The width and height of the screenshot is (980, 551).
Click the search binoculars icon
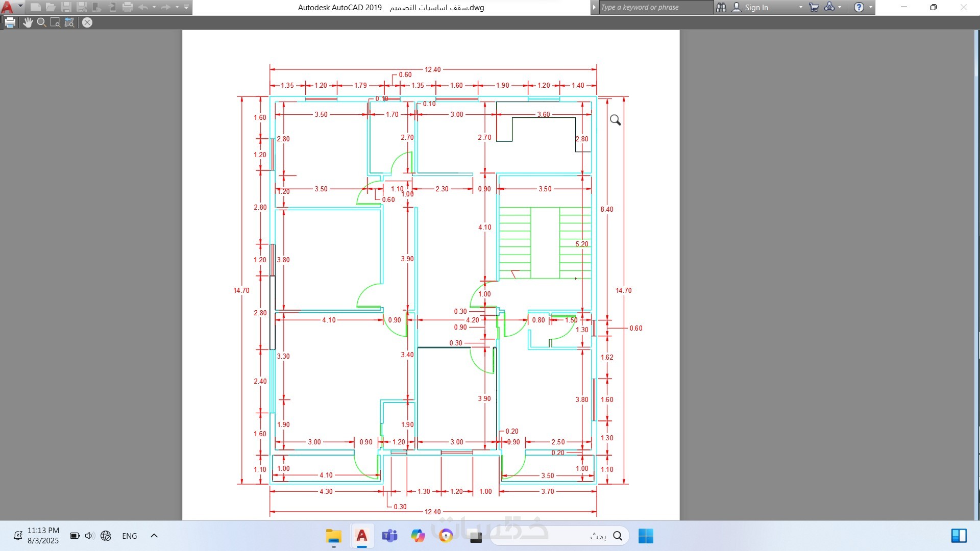721,7
